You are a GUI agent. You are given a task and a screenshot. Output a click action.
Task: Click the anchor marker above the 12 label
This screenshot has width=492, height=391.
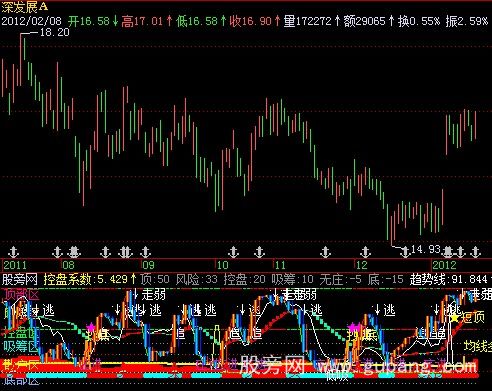365,252
